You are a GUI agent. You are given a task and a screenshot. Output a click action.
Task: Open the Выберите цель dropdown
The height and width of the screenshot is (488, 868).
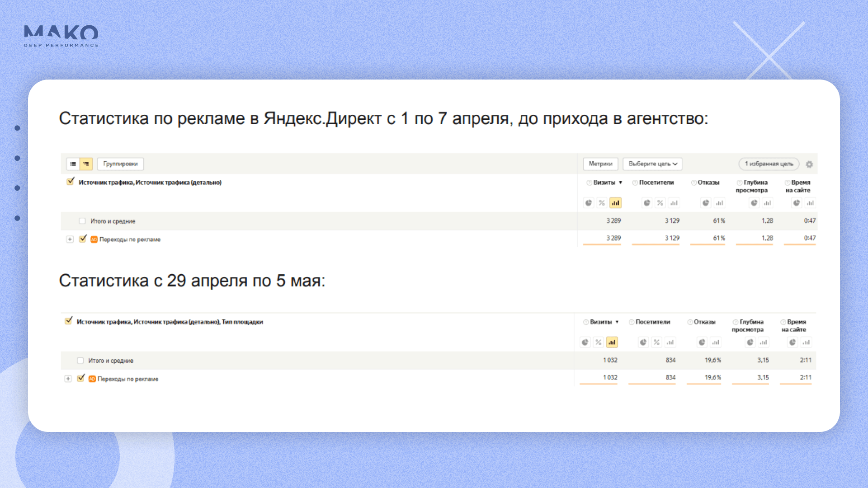click(x=652, y=164)
